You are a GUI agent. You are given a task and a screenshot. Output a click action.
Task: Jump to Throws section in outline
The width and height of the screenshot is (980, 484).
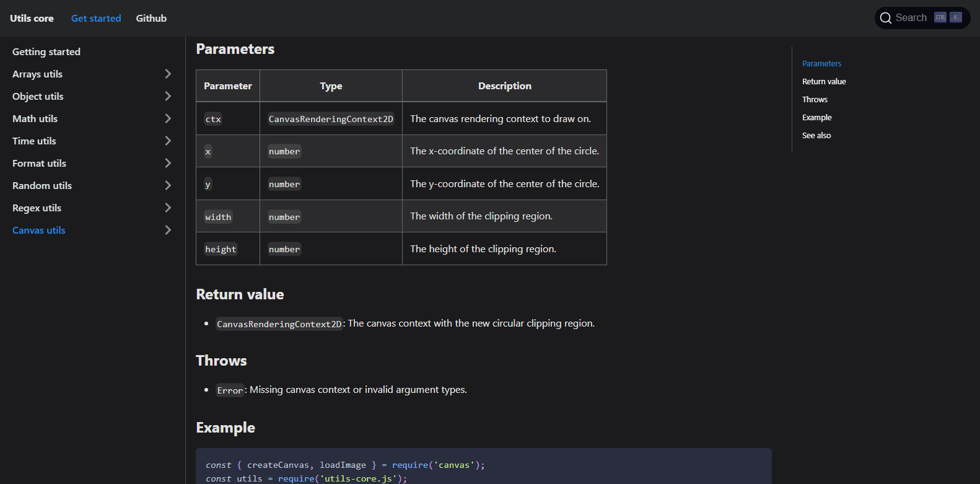coord(815,100)
